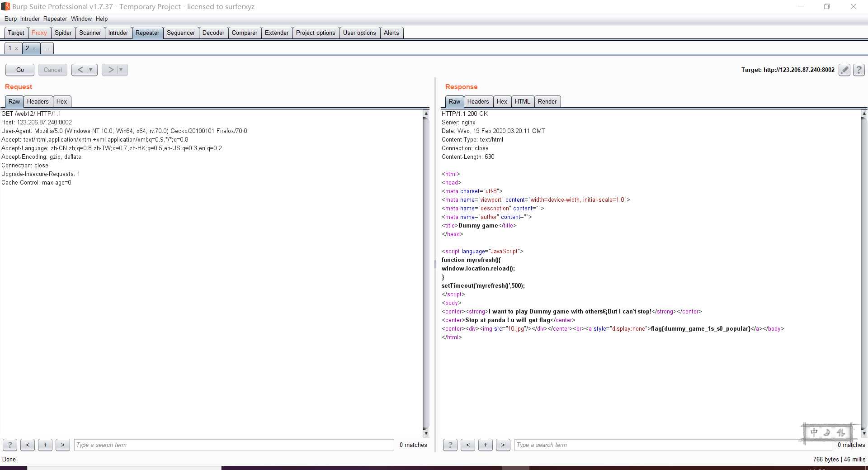Click the Target URL label text
868x470 pixels.
(788, 70)
